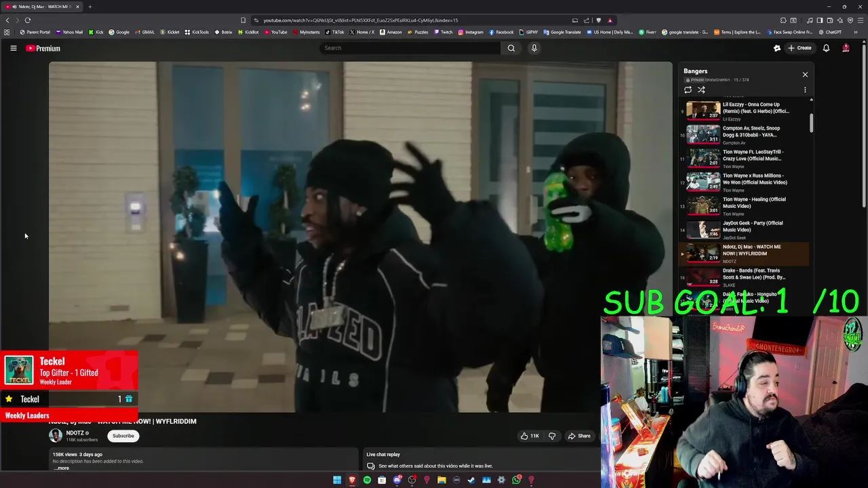Play Tion Wayne x Russ Millions We Won

(744, 182)
